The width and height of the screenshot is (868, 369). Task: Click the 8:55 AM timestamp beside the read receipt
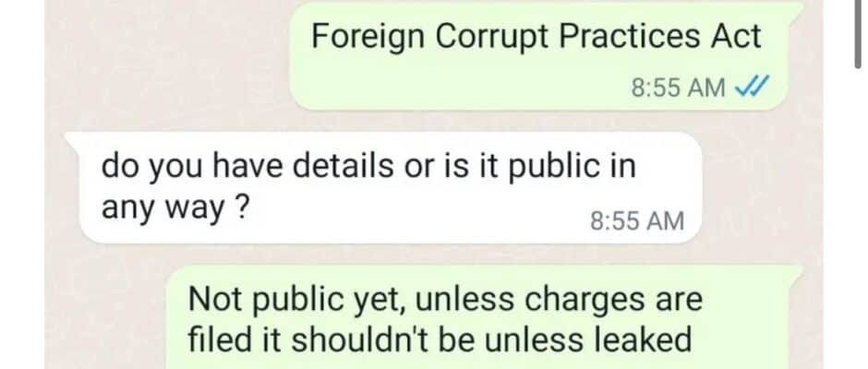click(678, 88)
